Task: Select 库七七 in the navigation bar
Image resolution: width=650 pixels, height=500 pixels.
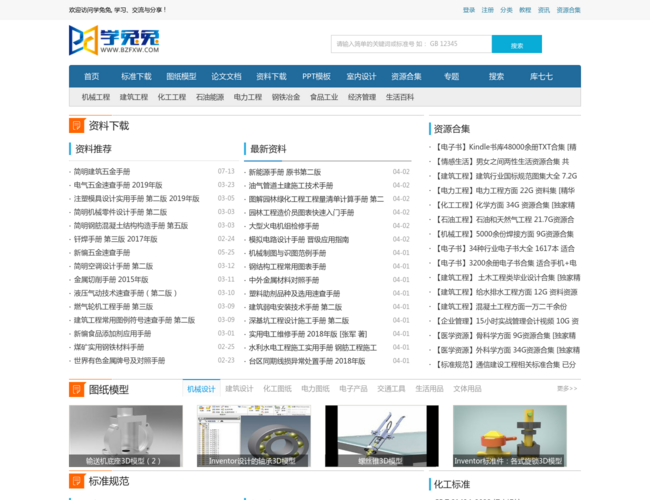Action: coord(541,76)
